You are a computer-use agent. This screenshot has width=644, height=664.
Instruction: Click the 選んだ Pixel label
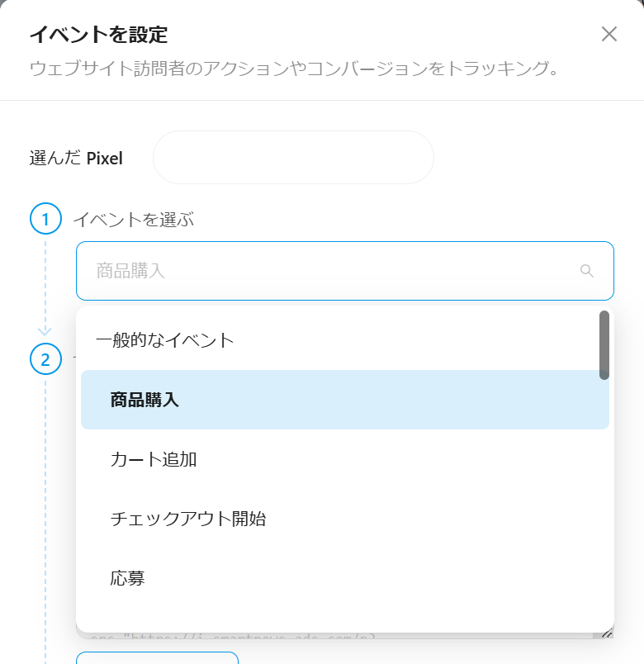(x=76, y=158)
